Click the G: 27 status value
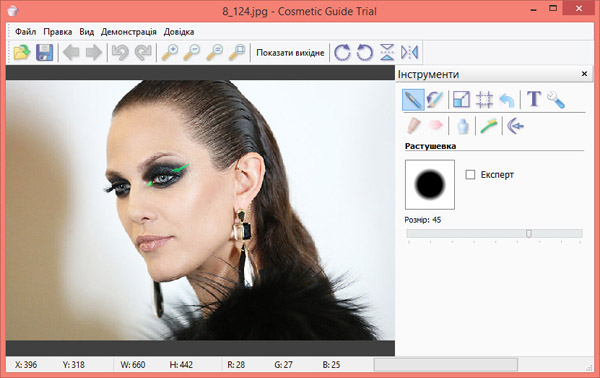This screenshot has height=378, width=600. coord(284,365)
